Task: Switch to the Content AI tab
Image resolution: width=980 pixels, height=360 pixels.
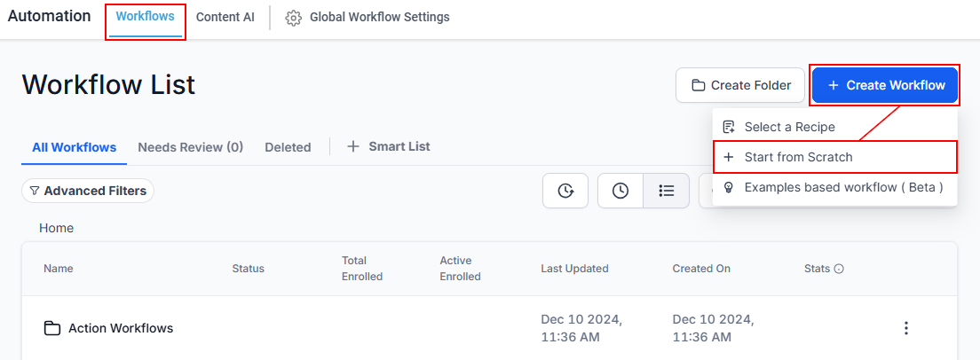Action: 225,17
